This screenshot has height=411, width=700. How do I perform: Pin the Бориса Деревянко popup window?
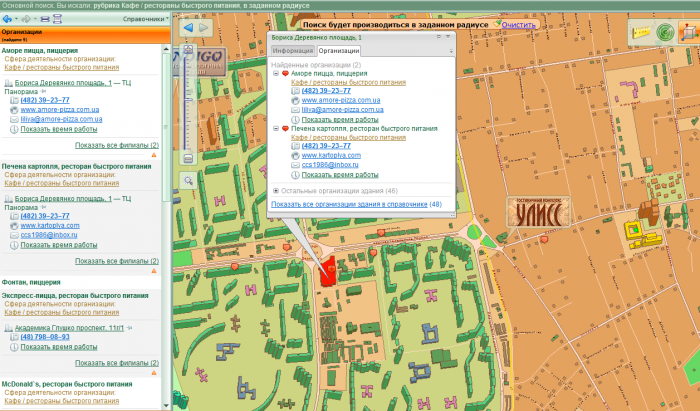point(439,37)
